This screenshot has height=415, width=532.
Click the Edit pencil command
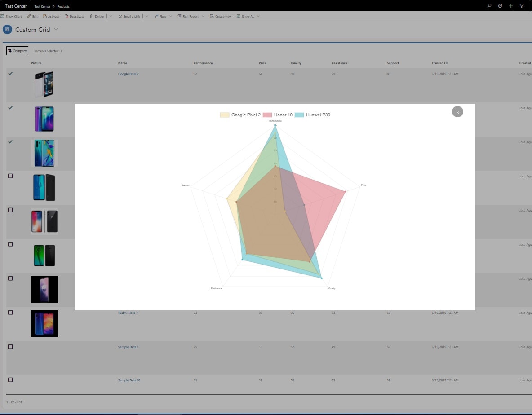32,16
